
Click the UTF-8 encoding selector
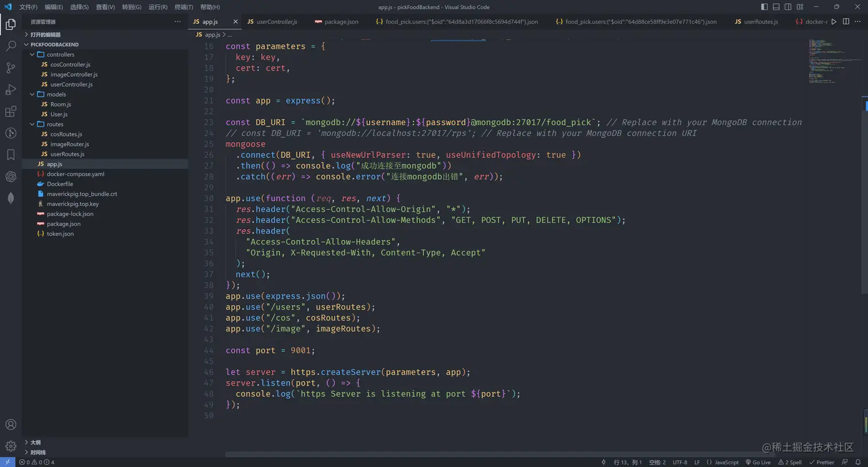(x=680, y=462)
